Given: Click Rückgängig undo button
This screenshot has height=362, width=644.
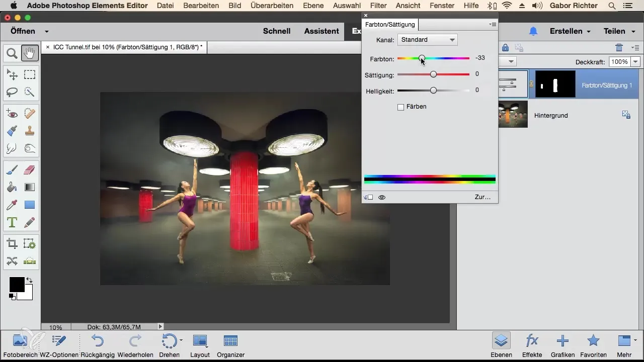Looking at the screenshot, I should (x=98, y=345).
